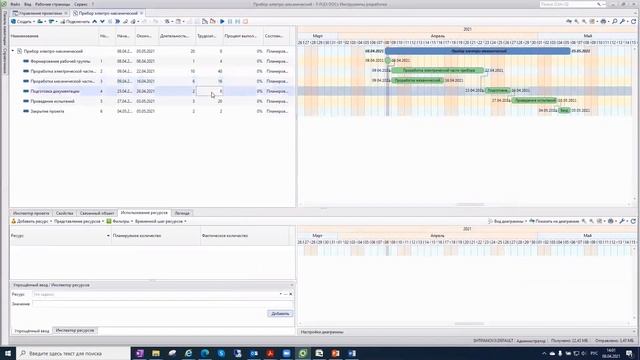Open Представление ресурсов dropdown

pyautogui.click(x=79, y=221)
